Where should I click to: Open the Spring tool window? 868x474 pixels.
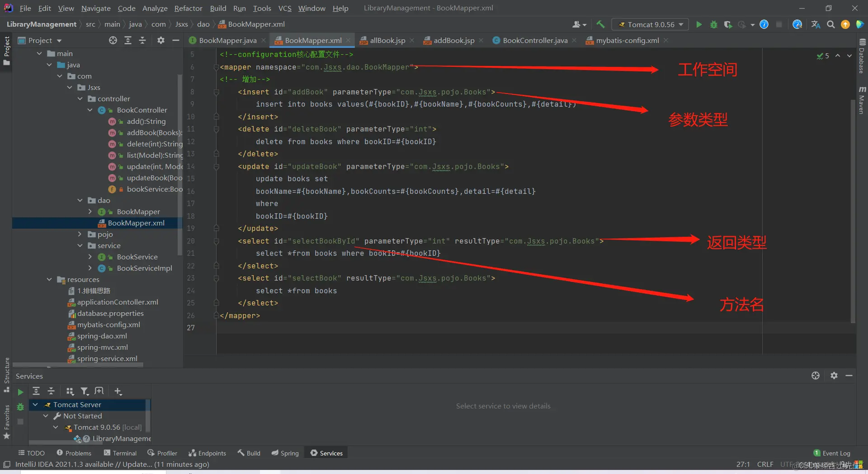[x=285, y=453]
